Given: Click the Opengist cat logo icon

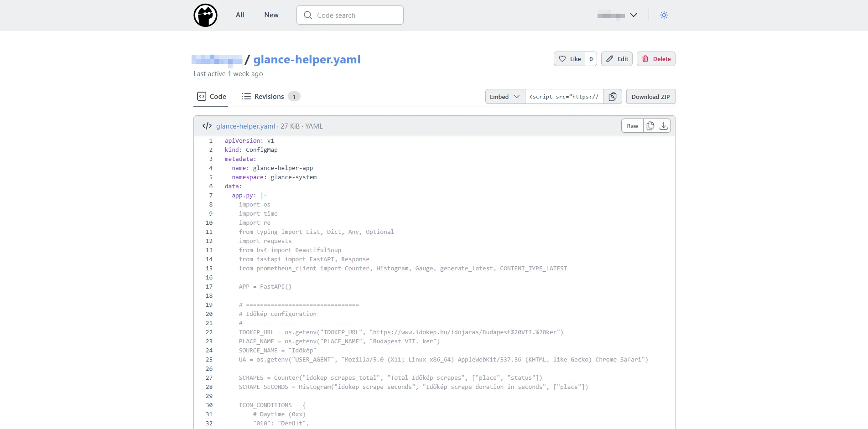Looking at the screenshot, I should (205, 15).
